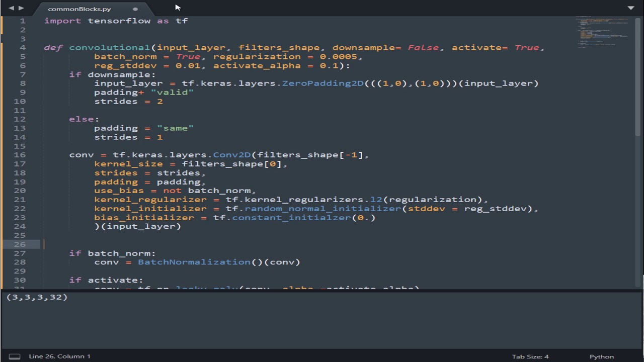Click 'if activate:' on line 30
The image size is (644, 362).
click(106, 280)
